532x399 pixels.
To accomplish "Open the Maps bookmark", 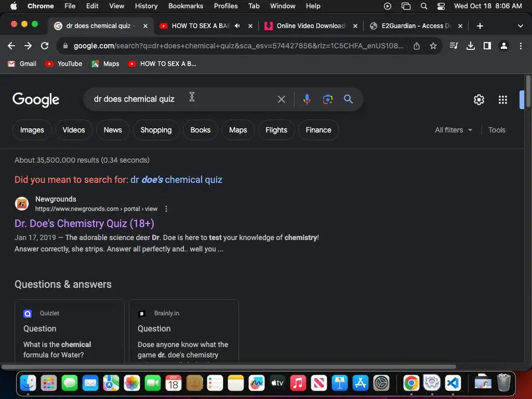I will (x=105, y=64).
